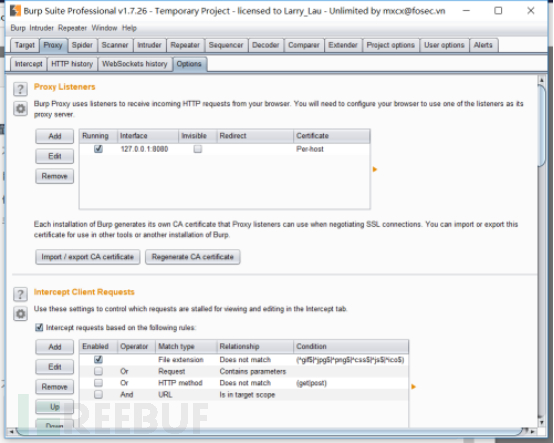Click the vertical scrollbar thumb

click(x=542, y=125)
